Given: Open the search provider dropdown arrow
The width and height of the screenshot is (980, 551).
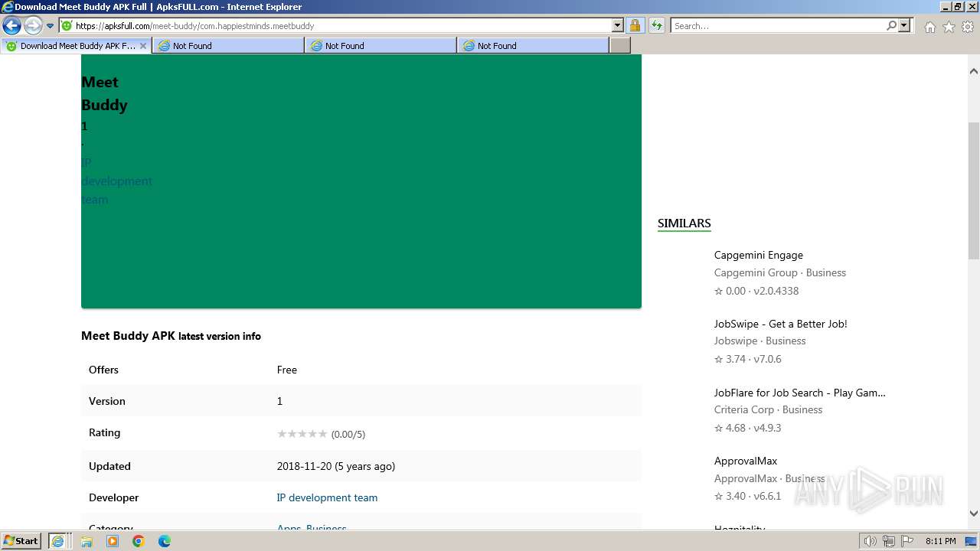Looking at the screenshot, I should (904, 25).
